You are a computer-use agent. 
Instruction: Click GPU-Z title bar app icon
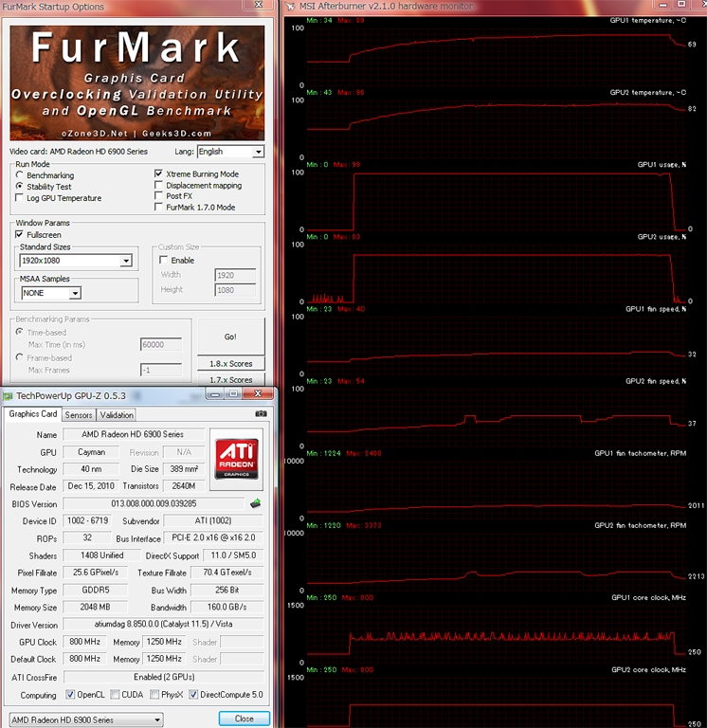pos(8,396)
